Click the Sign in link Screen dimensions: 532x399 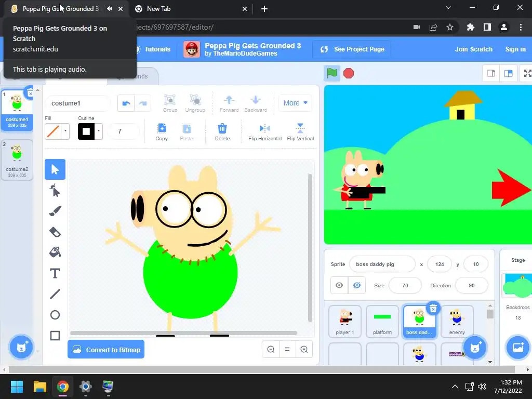pos(515,49)
